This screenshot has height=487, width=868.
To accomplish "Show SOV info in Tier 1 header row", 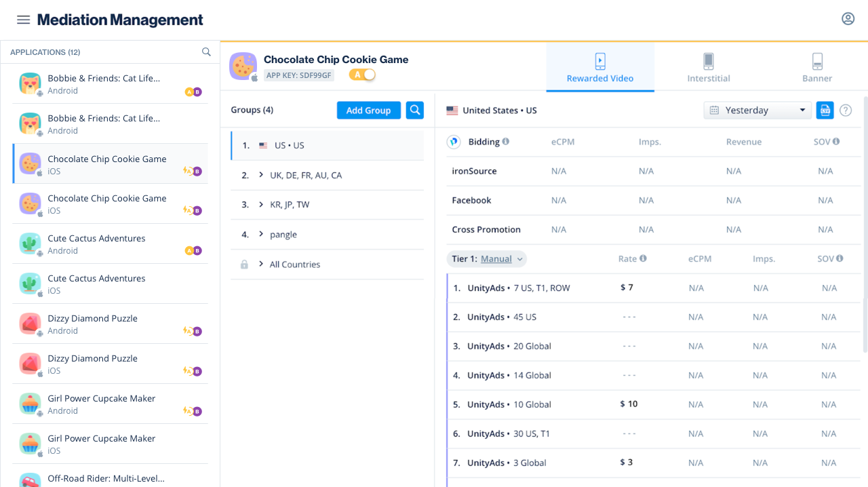I will coord(840,258).
